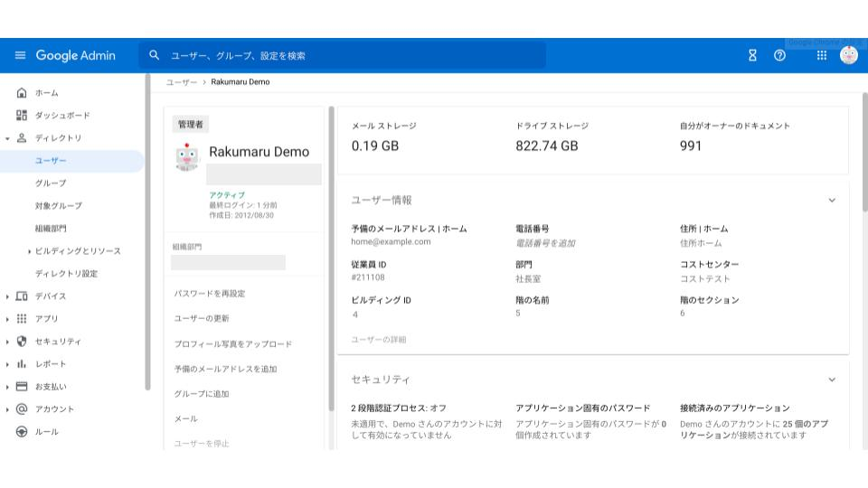
Task: Expand the お支払い section arrow
Action: click(7, 387)
